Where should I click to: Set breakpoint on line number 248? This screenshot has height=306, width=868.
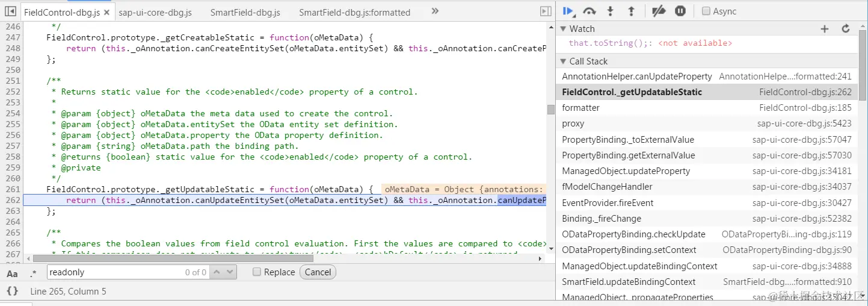[13, 48]
